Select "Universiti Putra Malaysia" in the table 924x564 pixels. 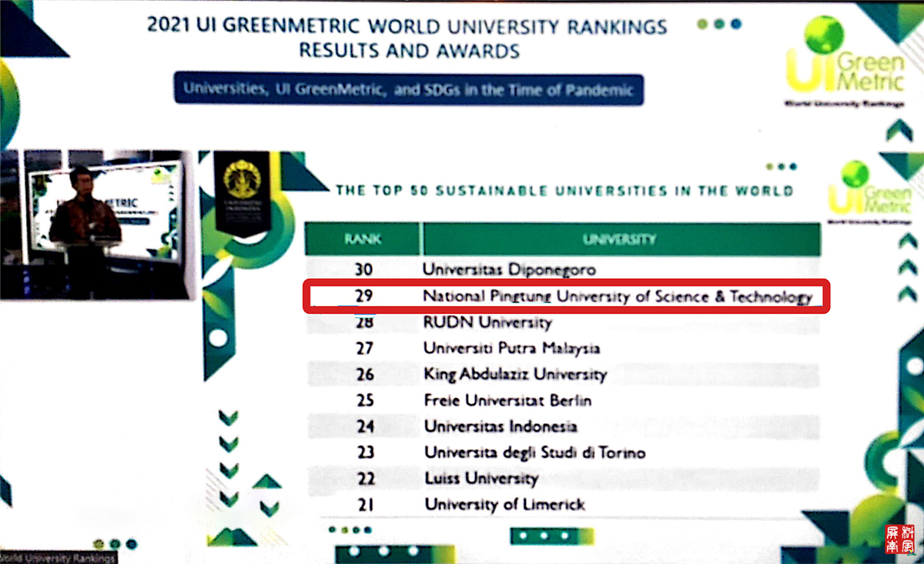(x=511, y=348)
